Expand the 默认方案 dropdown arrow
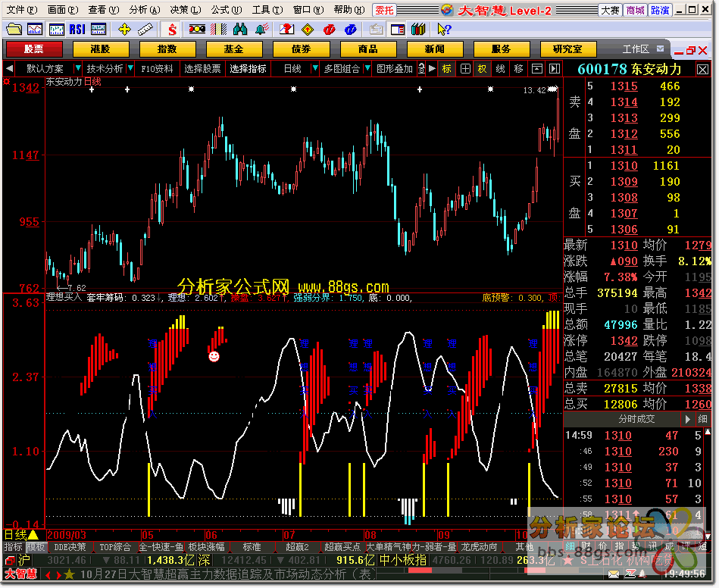Viewport: 719px width, 588px height. (77, 68)
